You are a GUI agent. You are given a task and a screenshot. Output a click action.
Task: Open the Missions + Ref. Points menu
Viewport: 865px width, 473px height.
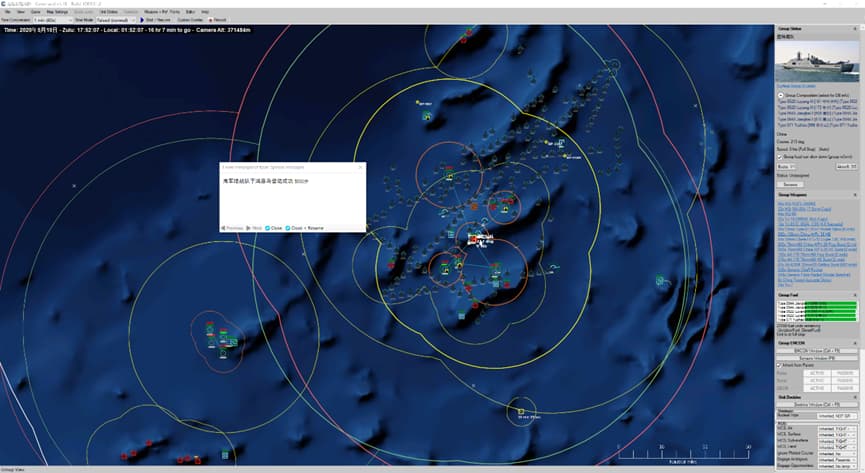(x=162, y=12)
